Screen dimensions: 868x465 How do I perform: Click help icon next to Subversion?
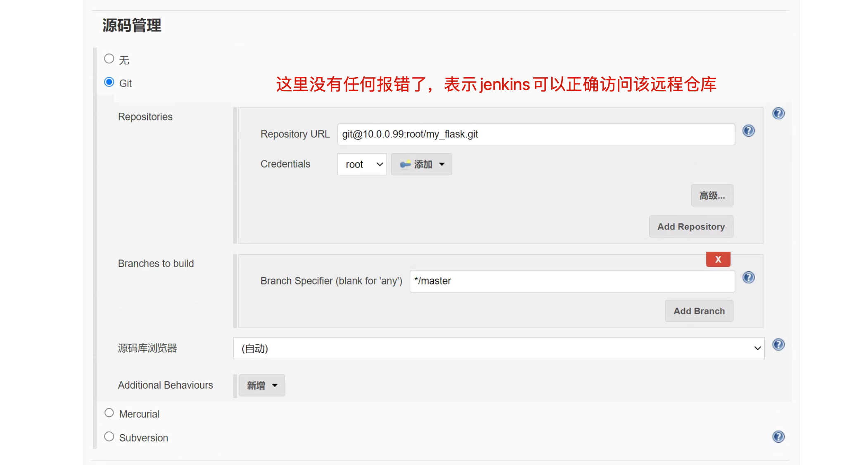click(778, 437)
